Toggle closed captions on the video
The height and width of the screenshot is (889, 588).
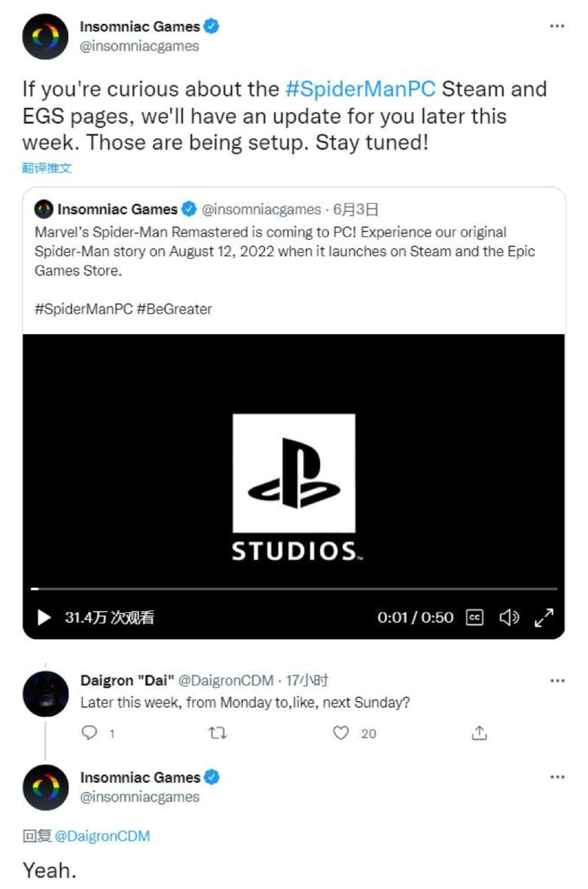475,617
